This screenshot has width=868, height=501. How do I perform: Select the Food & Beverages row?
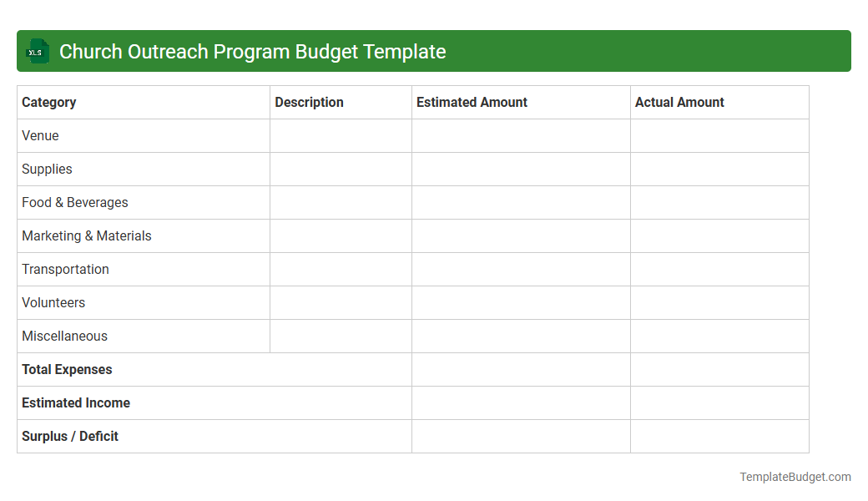click(x=75, y=202)
